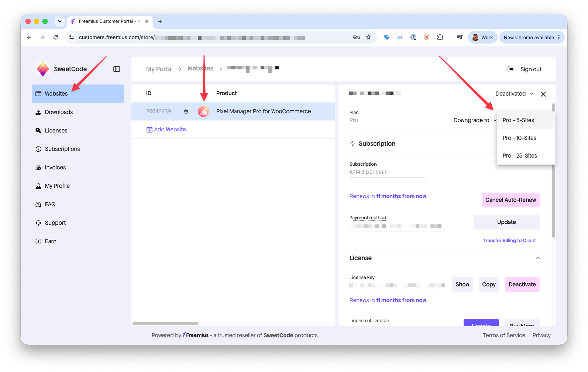The image size is (588, 372).
Task: Click the Add Website... link
Action: tap(168, 130)
